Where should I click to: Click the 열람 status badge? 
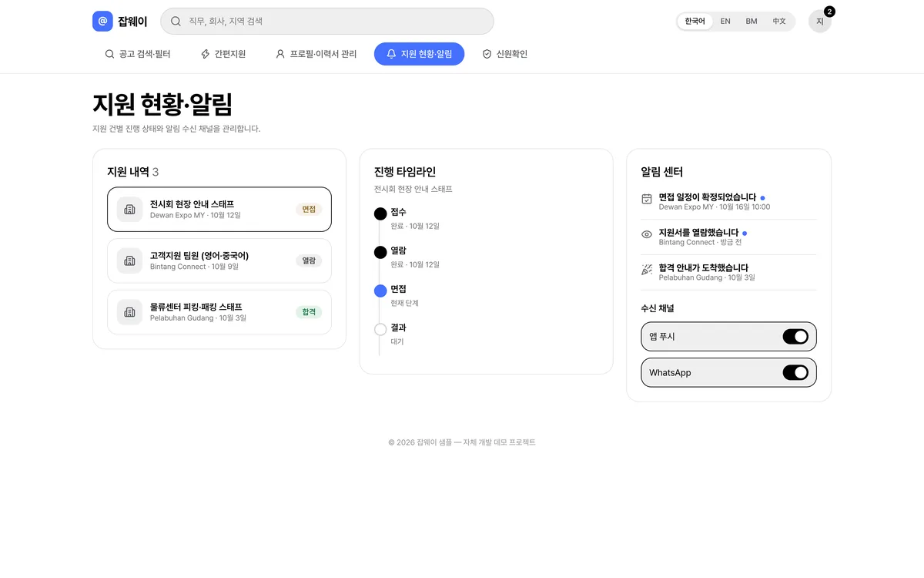click(x=309, y=260)
